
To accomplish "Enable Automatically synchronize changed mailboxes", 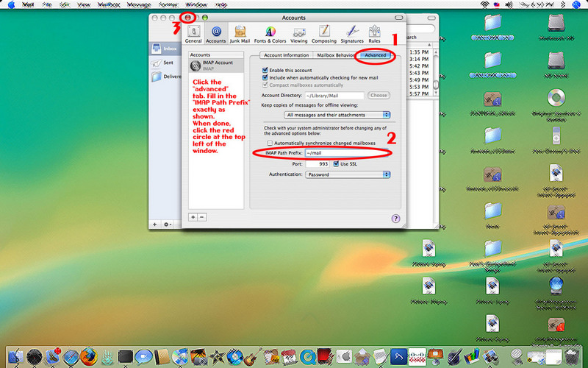I will coord(270,143).
